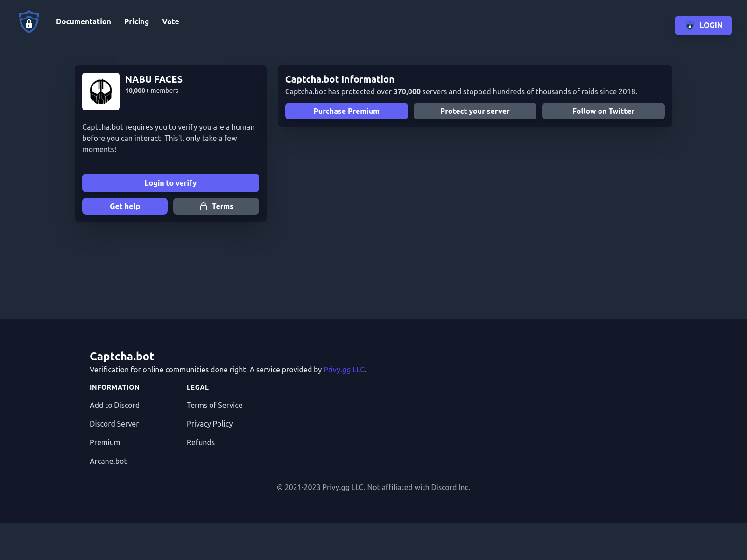This screenshot has height=560, width=747.
Task: Click the Captcha.bot shield logo
Action: (29, 21)
